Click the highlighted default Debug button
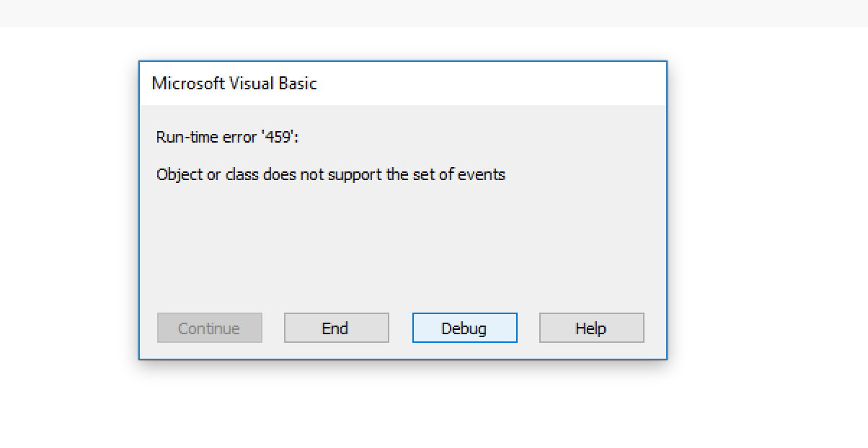Screen dimensions: 868x448 click(x=464, y=328)
